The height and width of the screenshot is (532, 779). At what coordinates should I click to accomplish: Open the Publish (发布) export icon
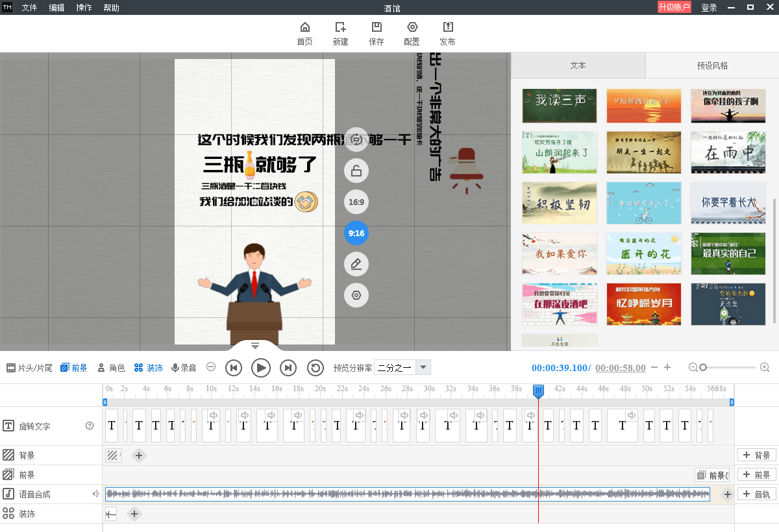click(447, 27)
